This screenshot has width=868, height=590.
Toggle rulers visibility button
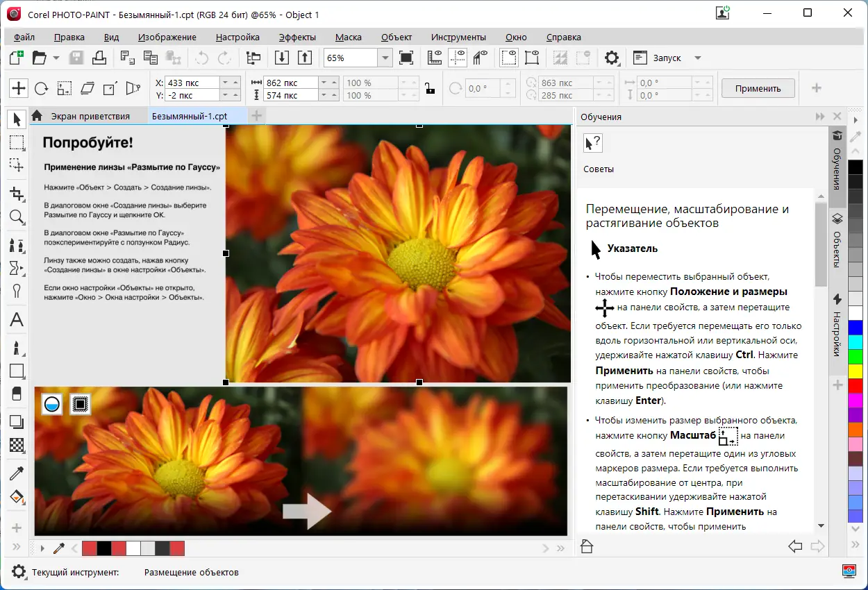[435, 58]
